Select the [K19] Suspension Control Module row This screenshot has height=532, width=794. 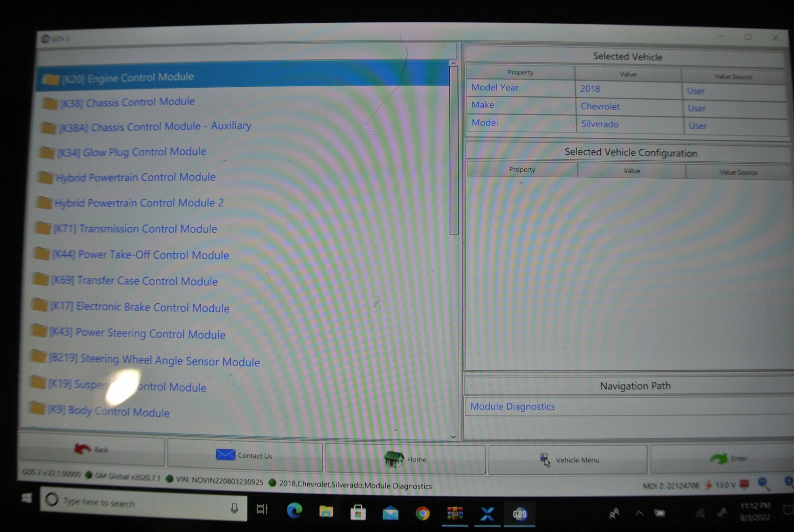pyautogui.click(x=127, y=385)
